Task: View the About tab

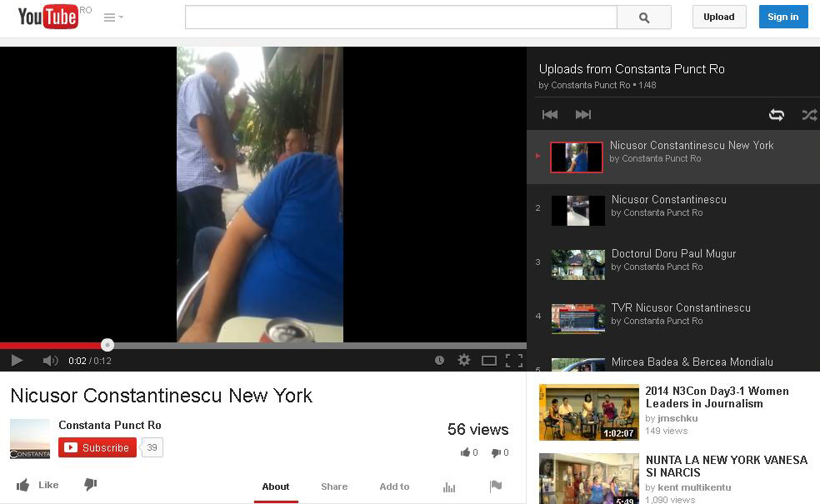Action: [x=276, y=487]
